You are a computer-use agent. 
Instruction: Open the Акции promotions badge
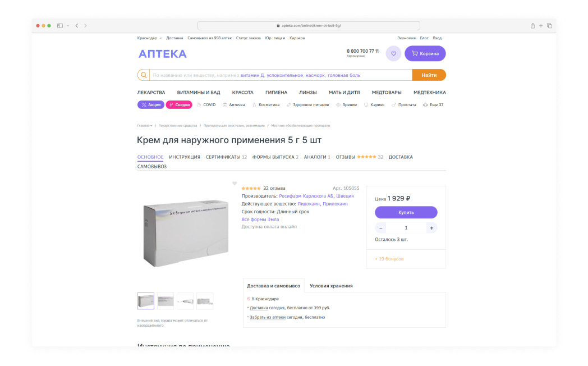150,104
